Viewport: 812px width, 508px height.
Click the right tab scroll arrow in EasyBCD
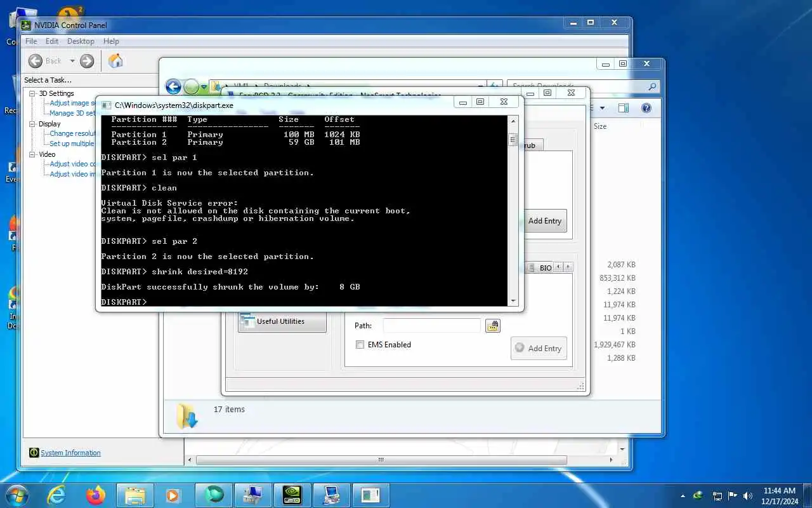coord(568,267)
